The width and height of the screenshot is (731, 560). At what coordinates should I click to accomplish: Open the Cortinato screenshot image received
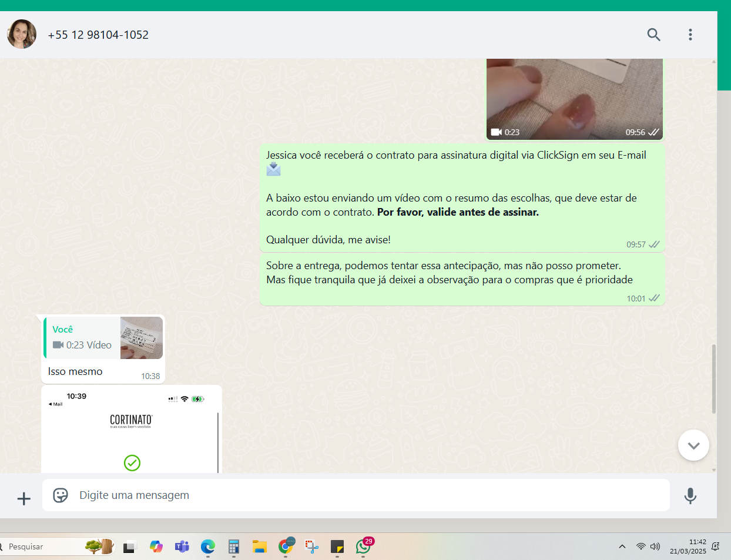[132, 430]
